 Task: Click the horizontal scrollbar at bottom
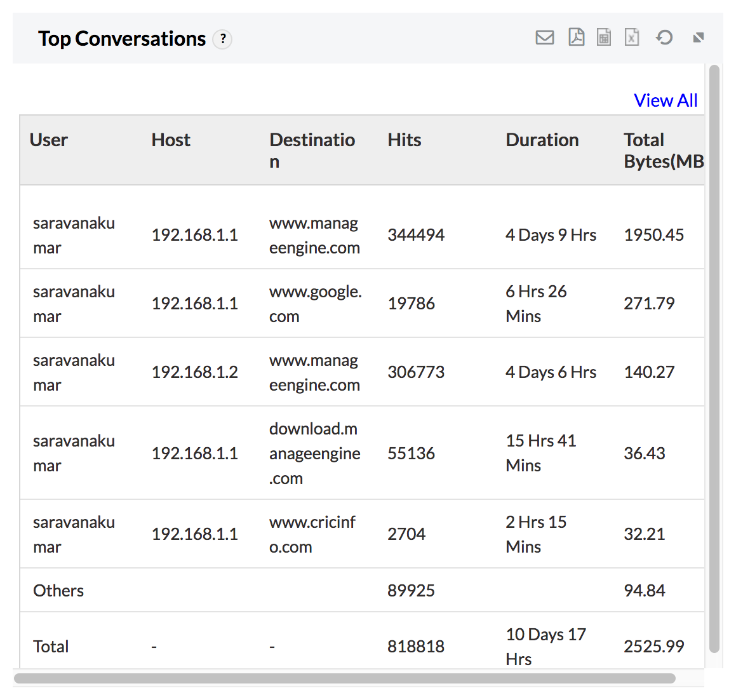[344, 678]
